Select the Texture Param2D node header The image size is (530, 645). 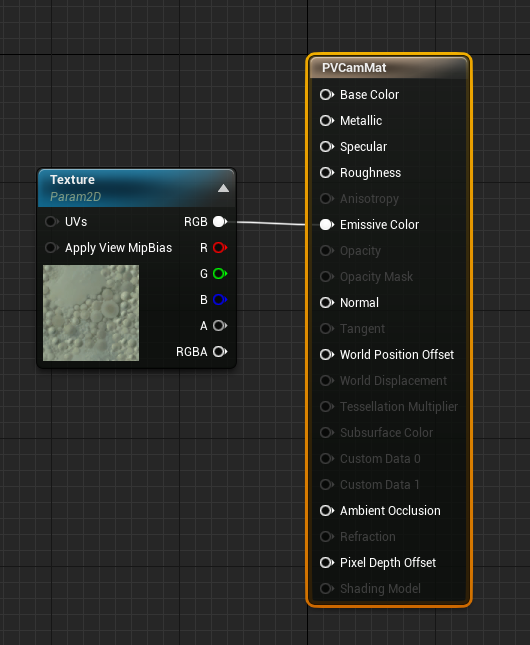click(x=137, y=188)
